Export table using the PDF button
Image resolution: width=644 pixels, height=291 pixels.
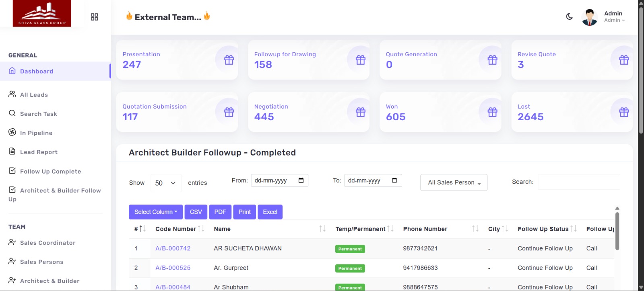pyautogui.click(x=220, y=212)
